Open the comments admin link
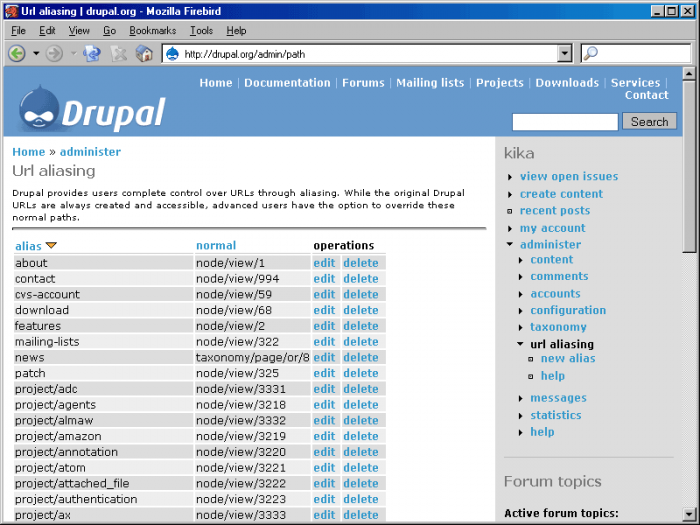This screenshot has width=700, height=525. click(559, 276)
